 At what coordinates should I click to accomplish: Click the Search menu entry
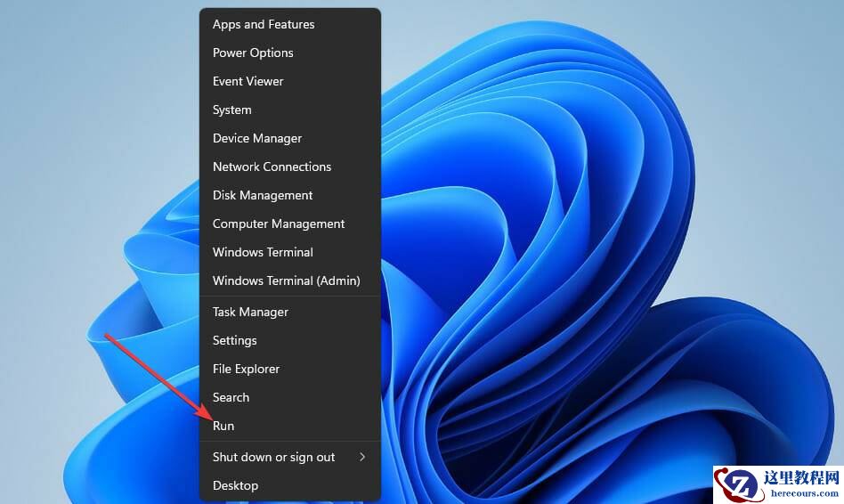click(x=290, y=398)
